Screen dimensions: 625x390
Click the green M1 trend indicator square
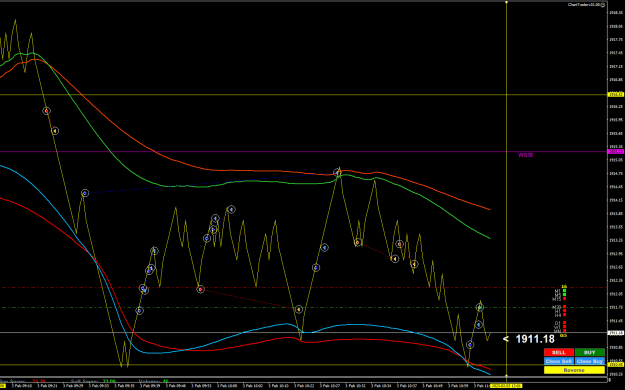click(564, 291)
